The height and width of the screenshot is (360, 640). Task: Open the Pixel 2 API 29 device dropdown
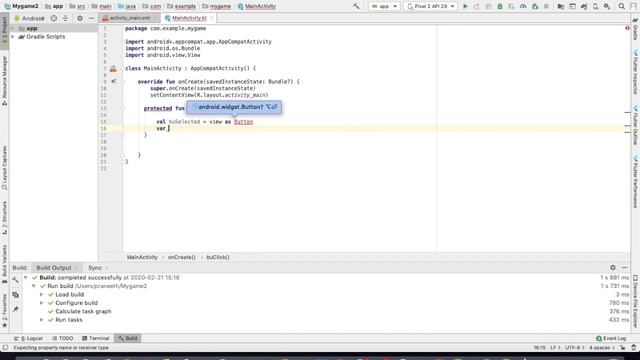pyautogui.click(x=430, y=6)
